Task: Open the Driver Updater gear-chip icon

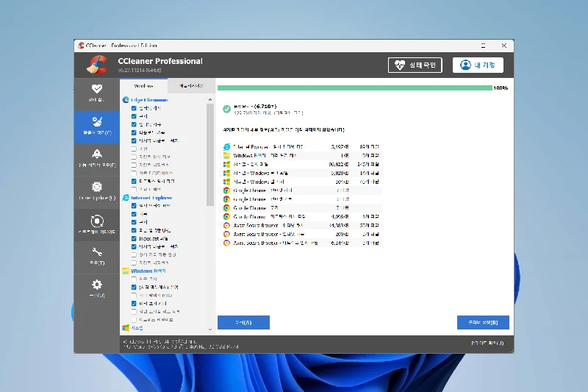Action: click(x=97, y=187)
